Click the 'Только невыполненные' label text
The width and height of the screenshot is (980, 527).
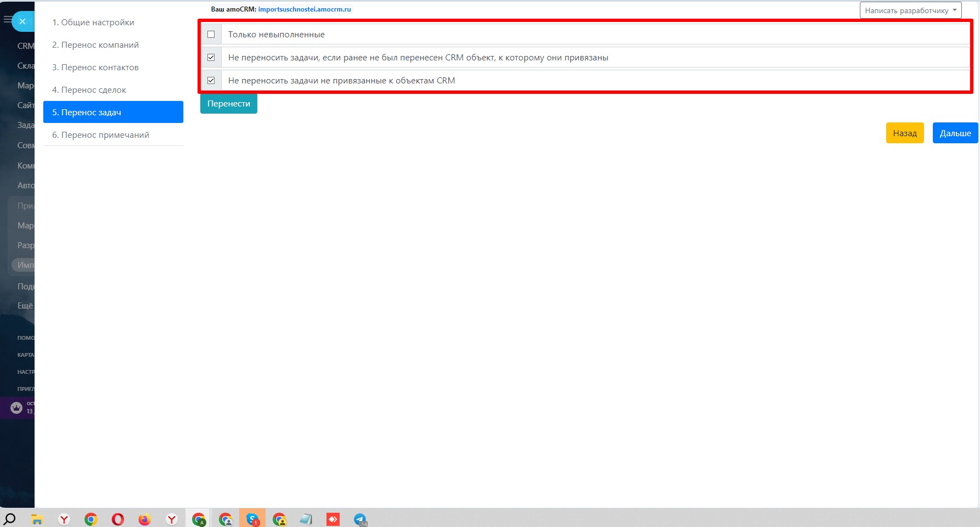(x=277, y=35)
